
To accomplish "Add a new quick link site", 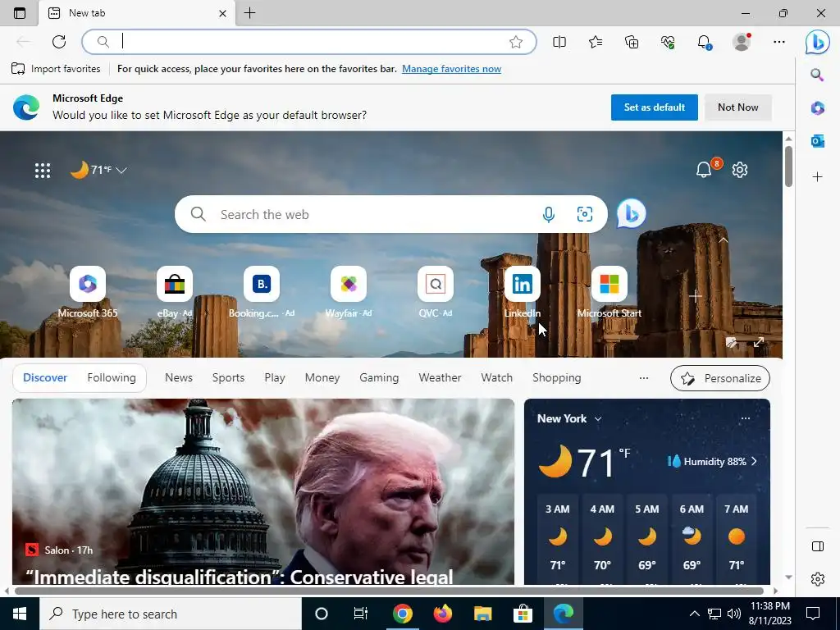I will (696, 295).
